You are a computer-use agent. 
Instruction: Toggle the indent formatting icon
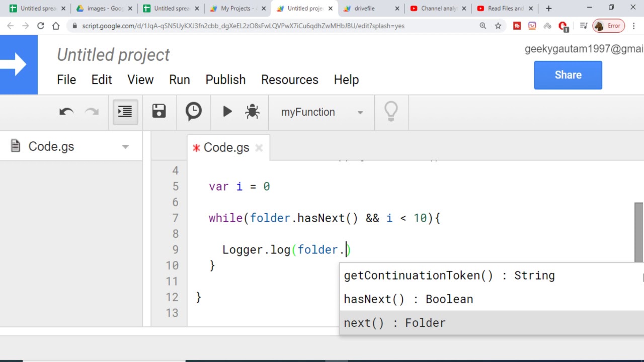[x=125, y=112]
